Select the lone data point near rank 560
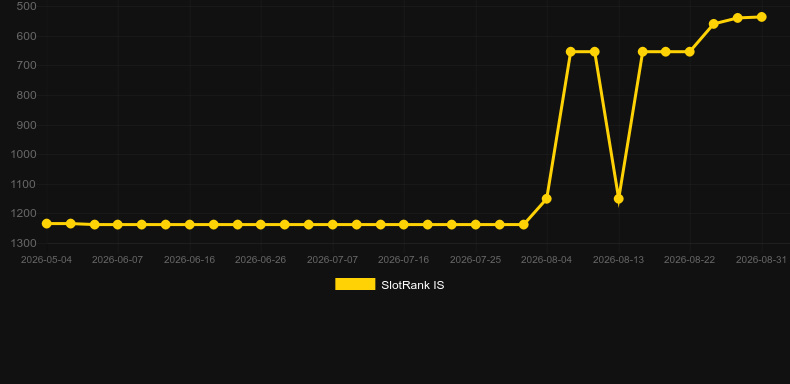The height and width of the screenshot is (384, 790). (x=713, y=24)
